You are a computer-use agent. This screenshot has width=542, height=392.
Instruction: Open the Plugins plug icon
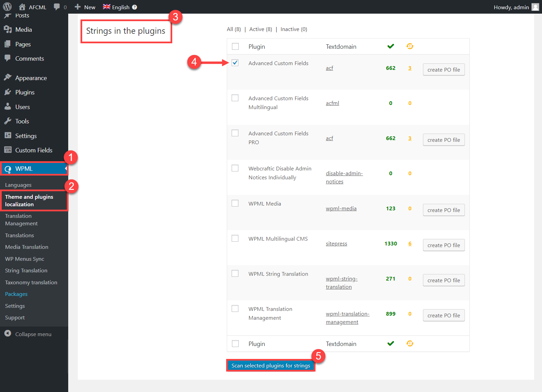(x=8, y=92)
